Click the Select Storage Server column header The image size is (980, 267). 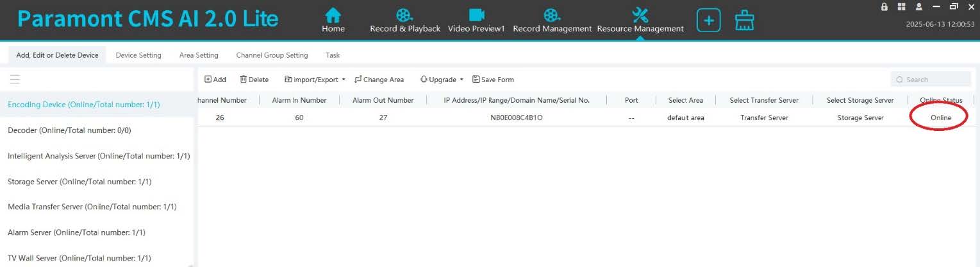(860, 100)
